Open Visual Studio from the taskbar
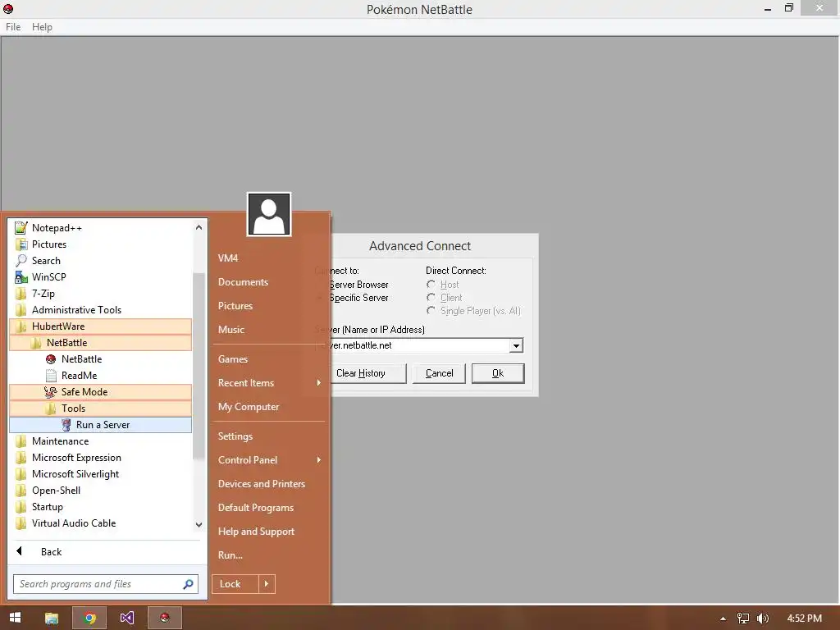Screen dimensions: 840x630 pos(127,619)
